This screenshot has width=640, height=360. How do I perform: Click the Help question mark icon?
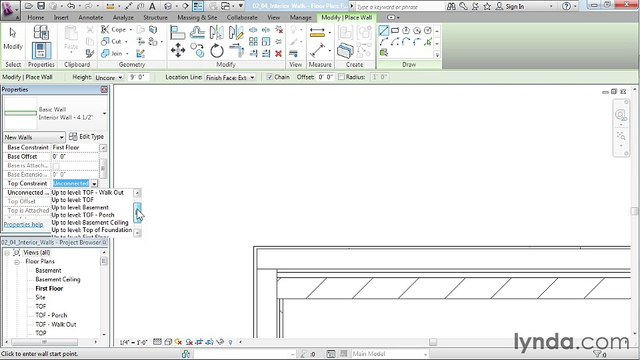[x=566, y=6]
